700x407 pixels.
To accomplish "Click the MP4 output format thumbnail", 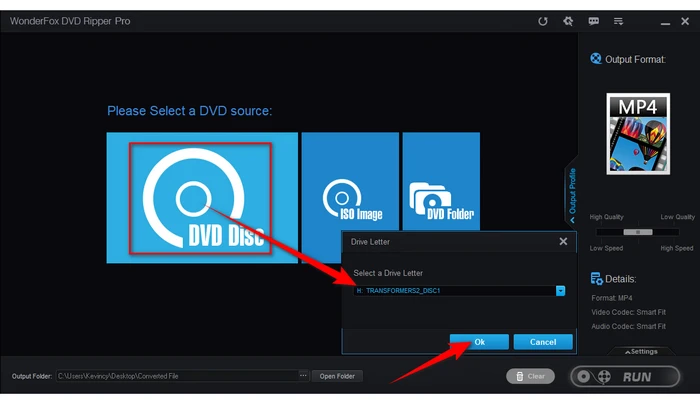I will click(x=638, y=134).
